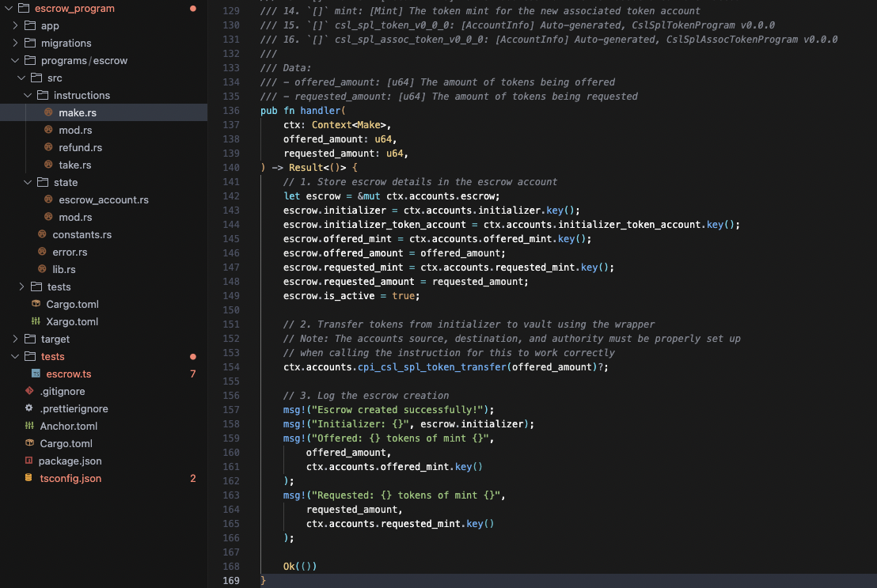The height and width of the screenshot is (588, 877).
Task: Click line number 142 in the gutter
Action: click(x=230, y=195)
